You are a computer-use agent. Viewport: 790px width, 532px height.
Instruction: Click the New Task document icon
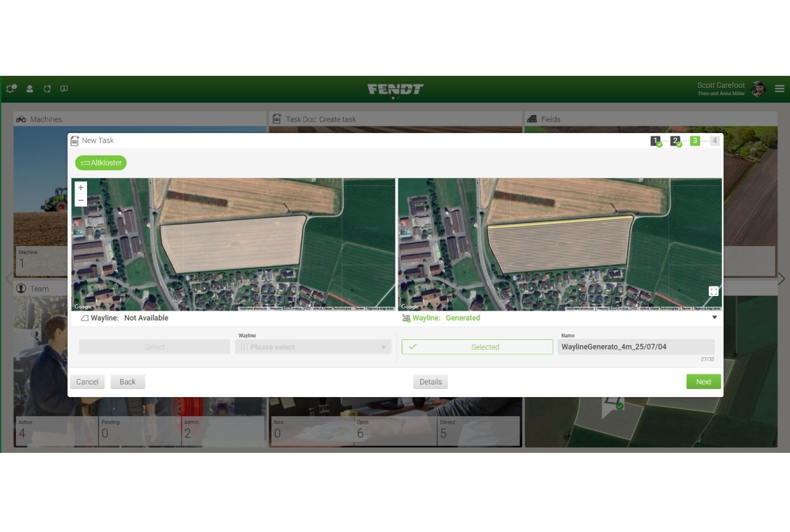pos(74,140)
